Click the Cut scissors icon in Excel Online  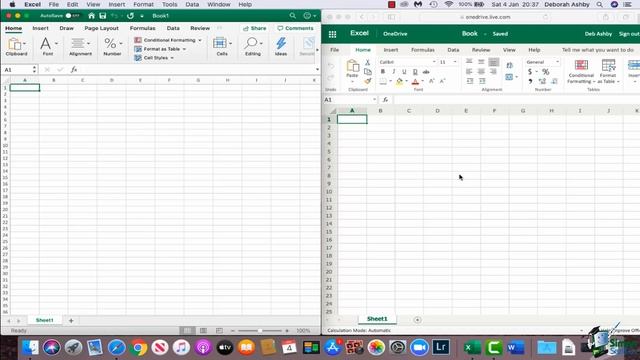[x=368, y=62]
